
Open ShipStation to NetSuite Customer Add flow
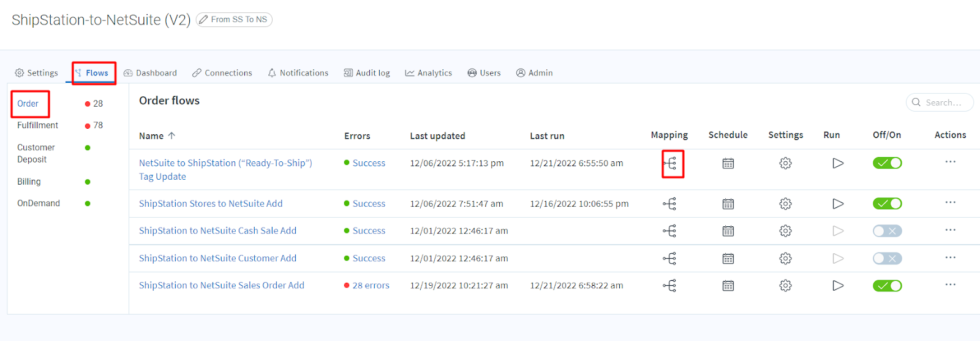pos(217,258)
